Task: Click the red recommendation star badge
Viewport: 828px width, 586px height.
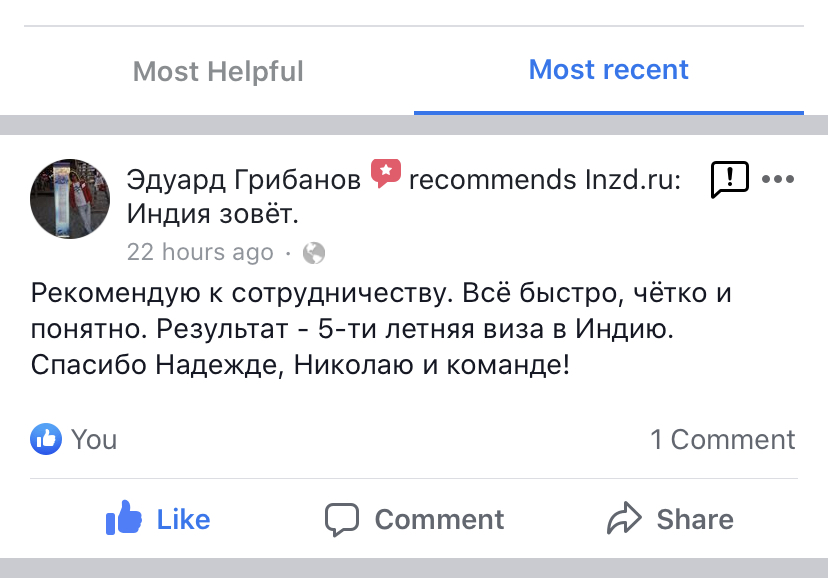Action: pos(386,174)
